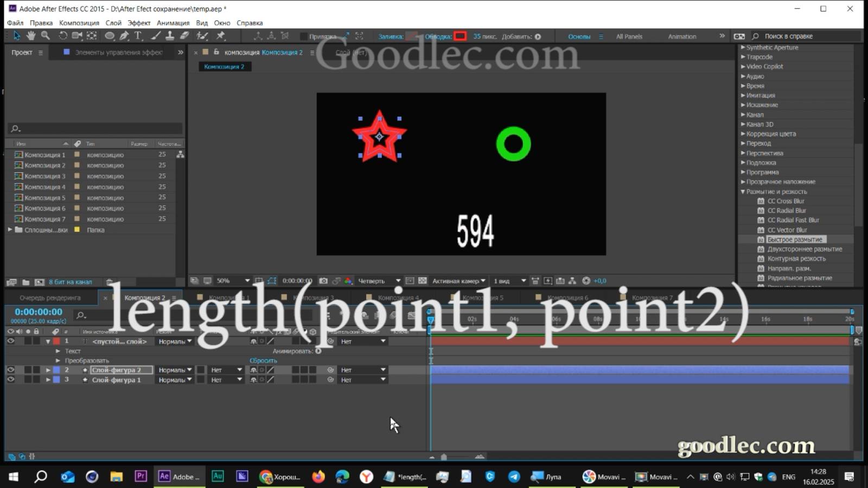Toggle the region of interest icon
The width and height of the screenshot is (868, 488).
[x=410, y=281]
